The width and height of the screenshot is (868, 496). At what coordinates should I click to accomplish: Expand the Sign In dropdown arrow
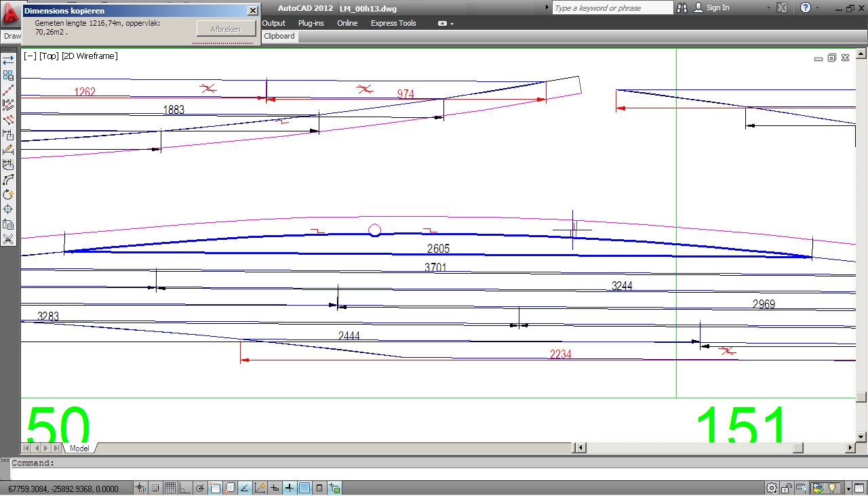tap(768, 7)
